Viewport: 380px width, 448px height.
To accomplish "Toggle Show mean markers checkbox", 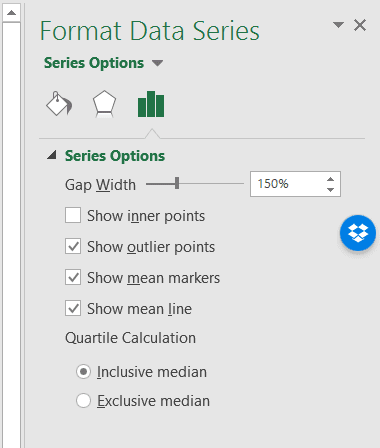I will 73,277.
